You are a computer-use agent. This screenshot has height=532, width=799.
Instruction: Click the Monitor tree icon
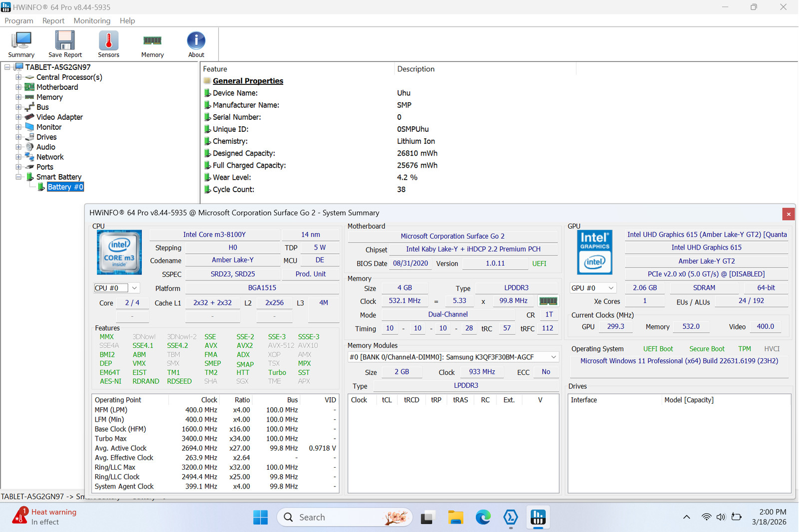29,127
